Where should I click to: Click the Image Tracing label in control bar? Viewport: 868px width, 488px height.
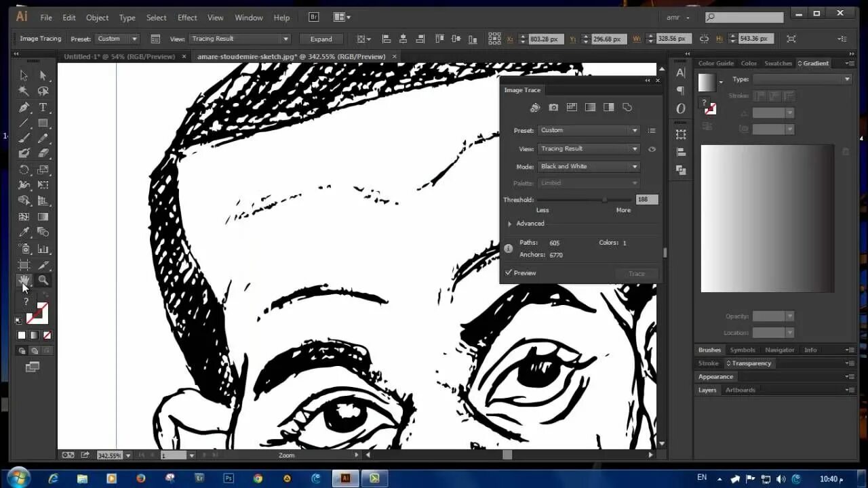click(x=41, y=39)
